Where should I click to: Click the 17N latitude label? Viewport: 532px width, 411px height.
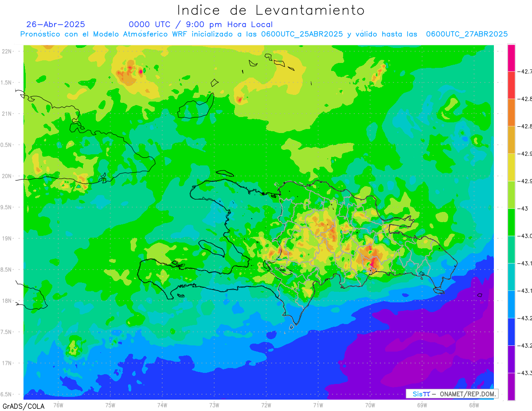(7, 363)
